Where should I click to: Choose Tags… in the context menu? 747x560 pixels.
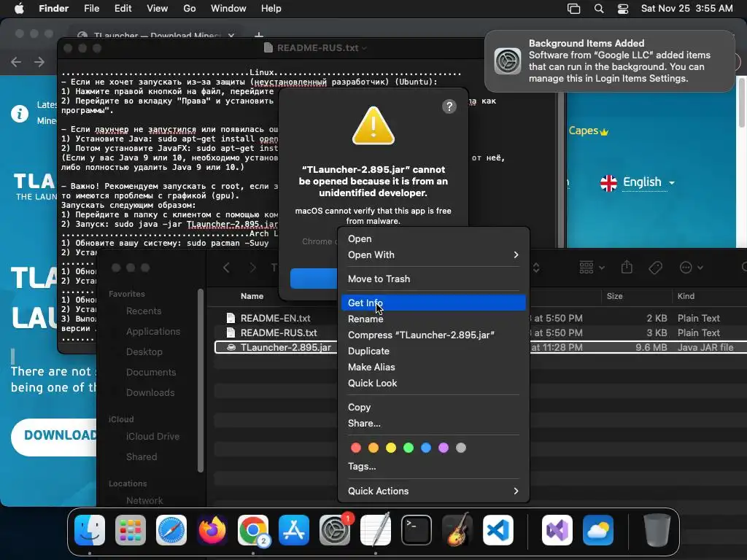click(x=433, y=466)
